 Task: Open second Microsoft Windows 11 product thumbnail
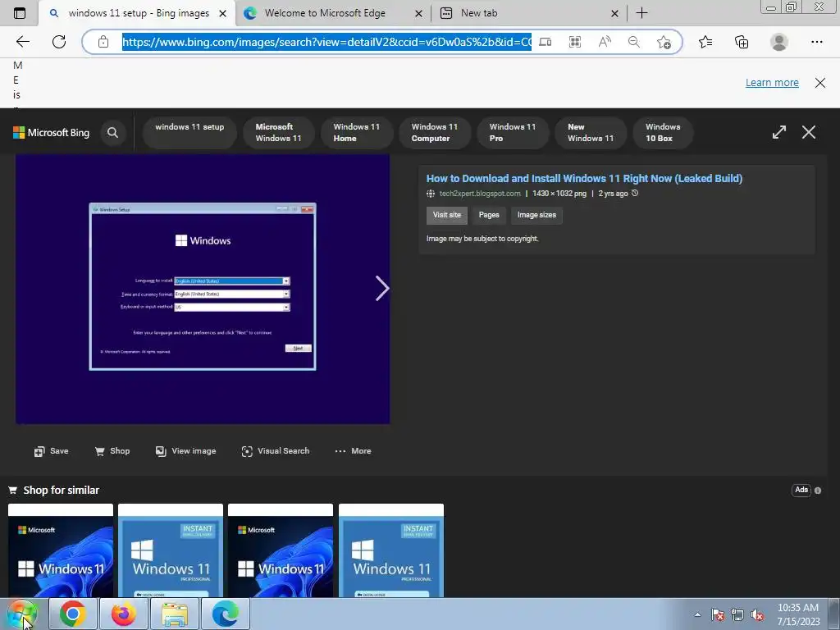[281, 550]
